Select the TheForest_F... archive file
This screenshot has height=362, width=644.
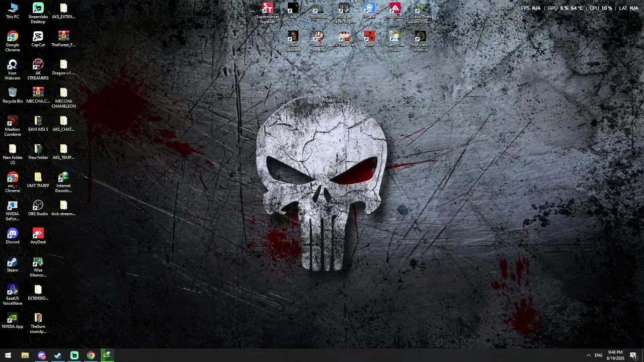[x=63, y=39]
